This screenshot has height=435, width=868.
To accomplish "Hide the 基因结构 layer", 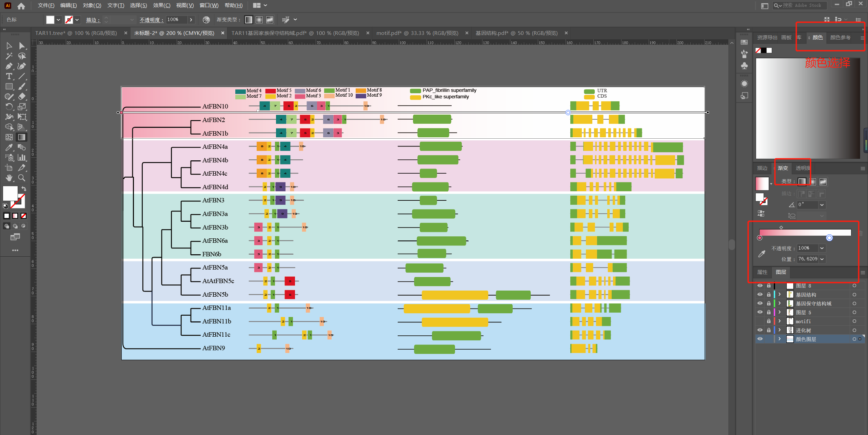I will coord(760,295).
